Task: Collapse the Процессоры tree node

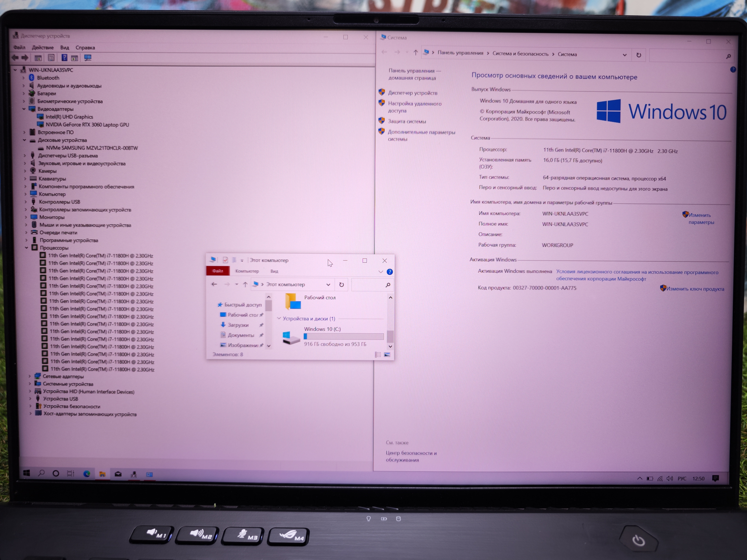Action: [x=27, y=248]
